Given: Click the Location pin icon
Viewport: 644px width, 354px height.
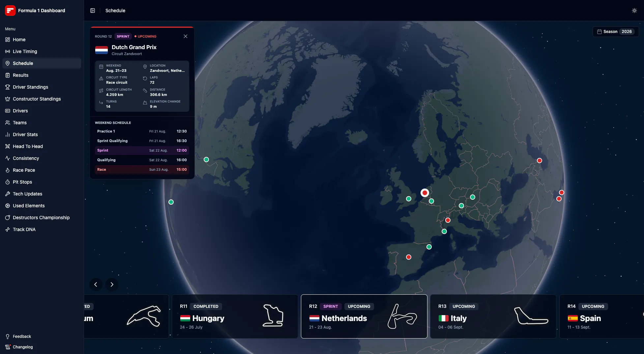Looking at the screenshot, I should click(145, 67).
